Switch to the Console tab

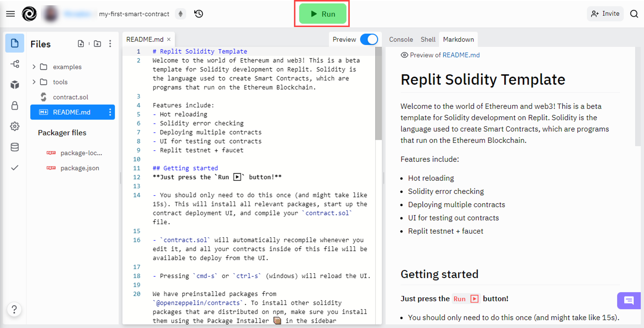(401, 40)
